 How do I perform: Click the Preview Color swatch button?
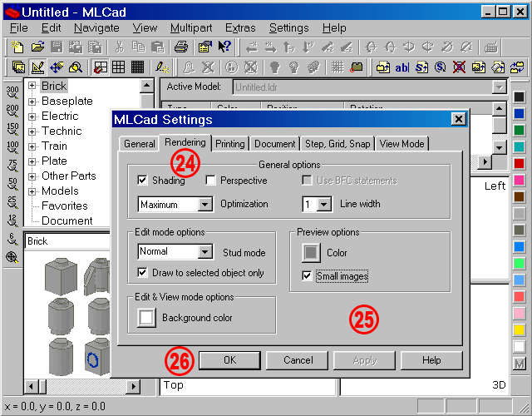click(x=311, y=253)
